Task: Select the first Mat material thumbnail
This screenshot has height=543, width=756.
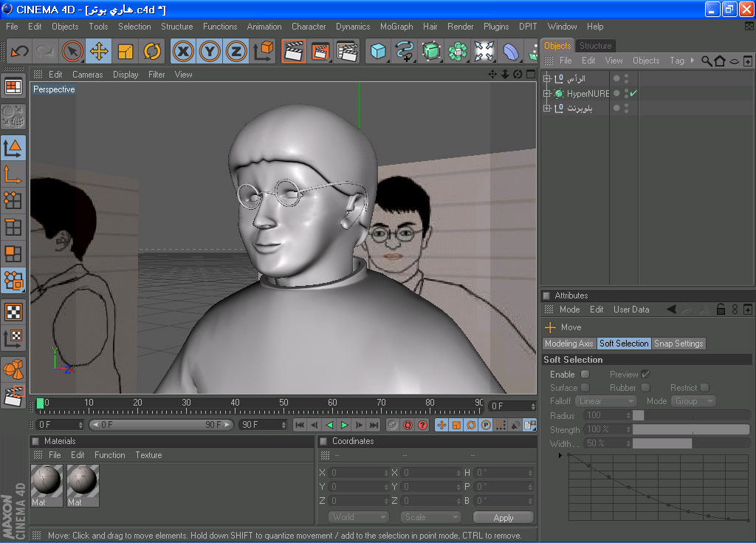Action: 47,485
